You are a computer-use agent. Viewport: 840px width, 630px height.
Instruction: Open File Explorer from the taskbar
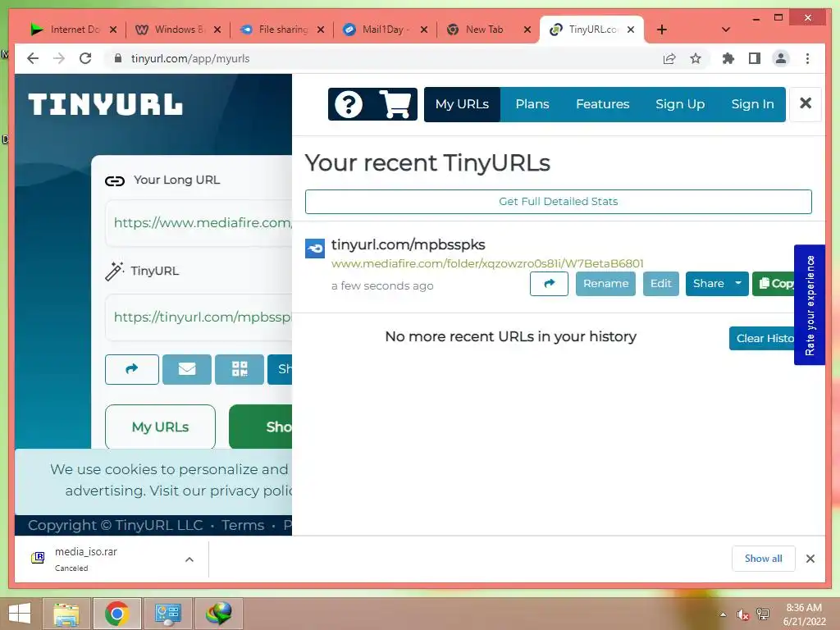click(x=66, y=614)
